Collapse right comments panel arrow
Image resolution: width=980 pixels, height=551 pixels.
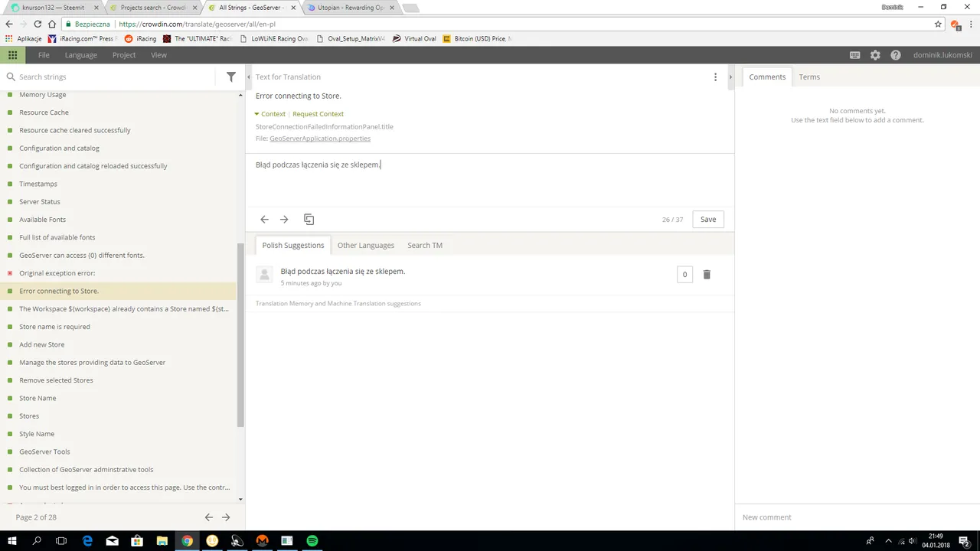click(730, 77)
